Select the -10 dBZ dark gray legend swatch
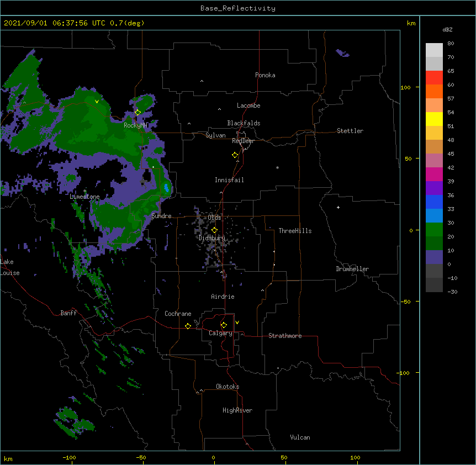 click(x=434, y=285)
